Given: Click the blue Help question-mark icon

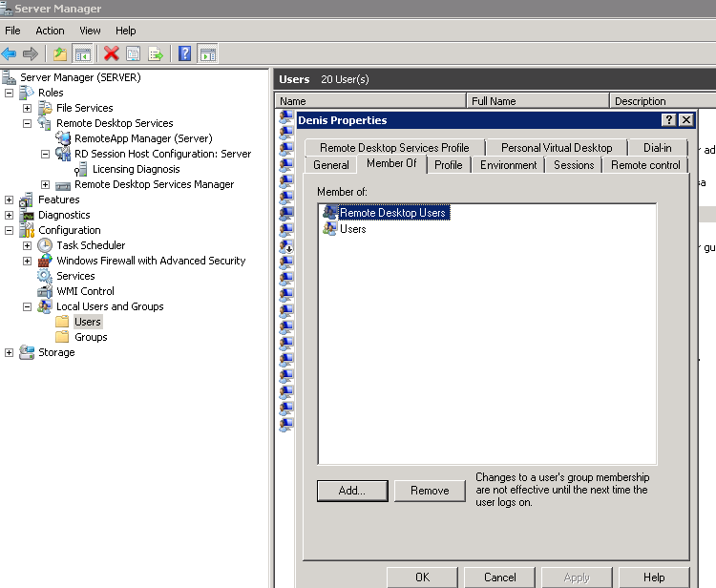Looking at the screenshot, I should [x=184, y=53].
